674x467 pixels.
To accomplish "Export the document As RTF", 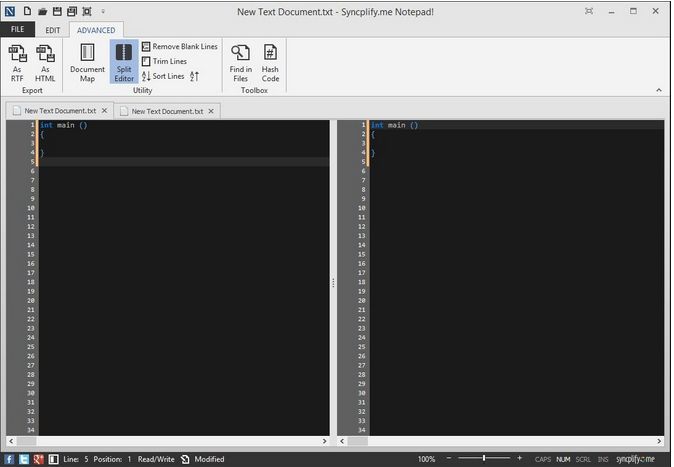I will [17, 64].
